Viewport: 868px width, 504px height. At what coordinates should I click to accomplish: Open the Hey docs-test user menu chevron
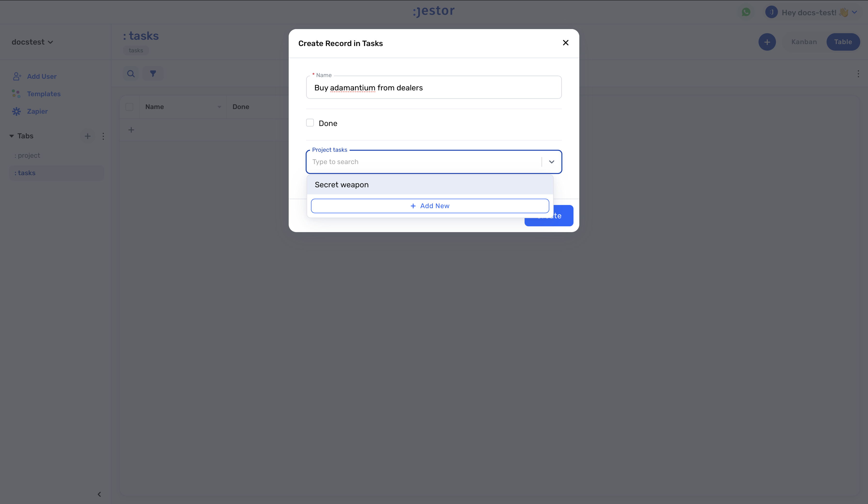pyautogui.click(x=855, y=12)
